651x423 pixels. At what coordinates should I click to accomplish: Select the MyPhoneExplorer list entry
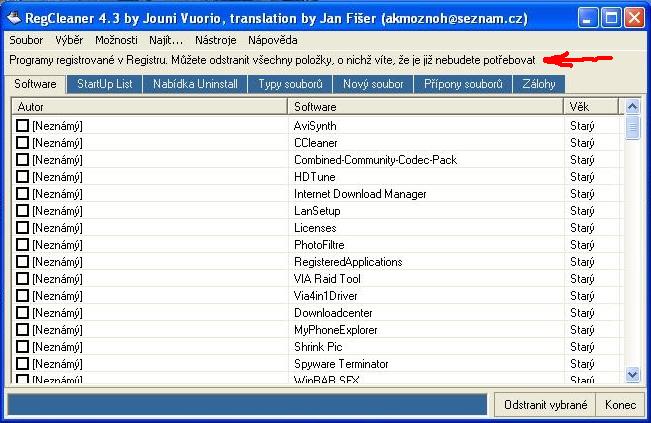click(x=335, y=330)
